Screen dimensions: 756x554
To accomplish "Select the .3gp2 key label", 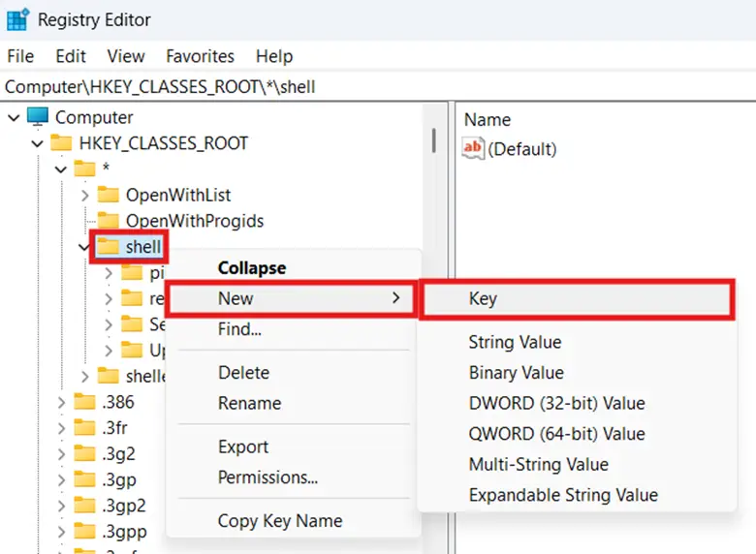I will (x=124, y=506).
